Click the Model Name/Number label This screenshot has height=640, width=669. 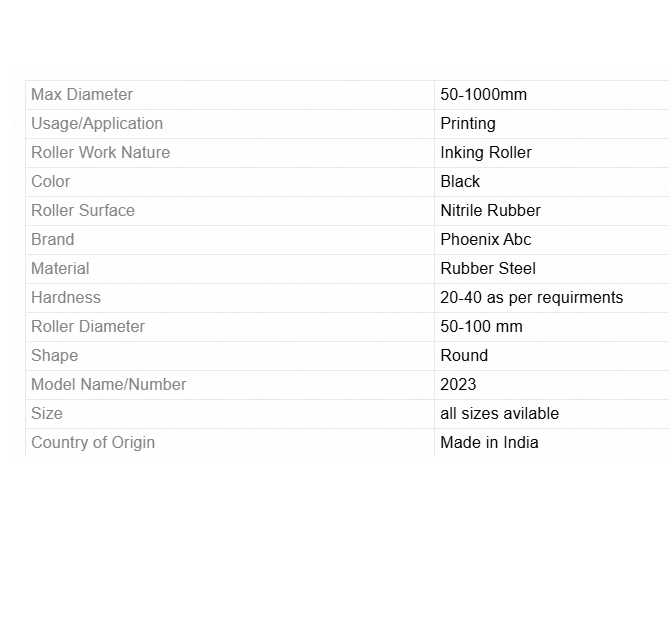click(x=109, y=385)
